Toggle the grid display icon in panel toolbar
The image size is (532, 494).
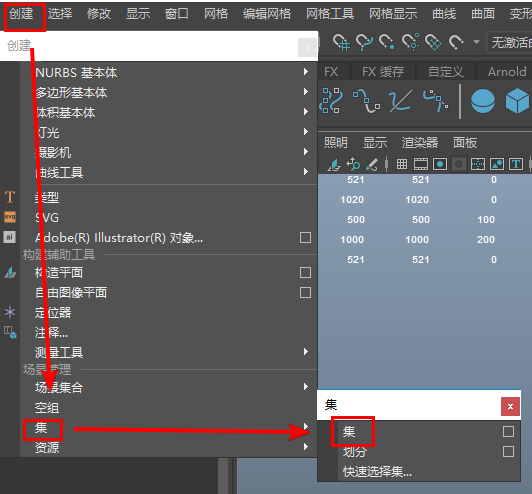(x=402, y=164)
